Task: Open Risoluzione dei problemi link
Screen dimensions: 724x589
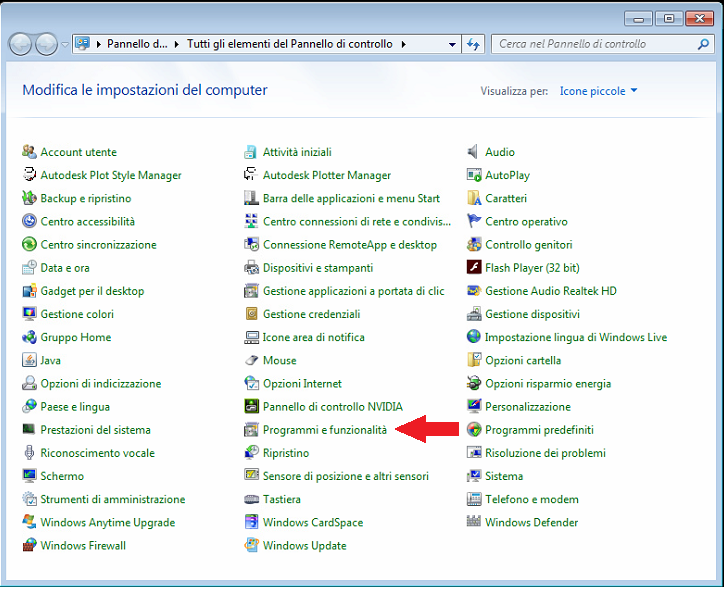Action: (545, 452)
